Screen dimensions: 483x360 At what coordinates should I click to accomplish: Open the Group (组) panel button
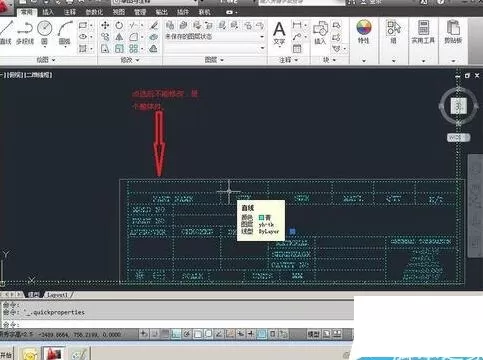pos(393,33)
